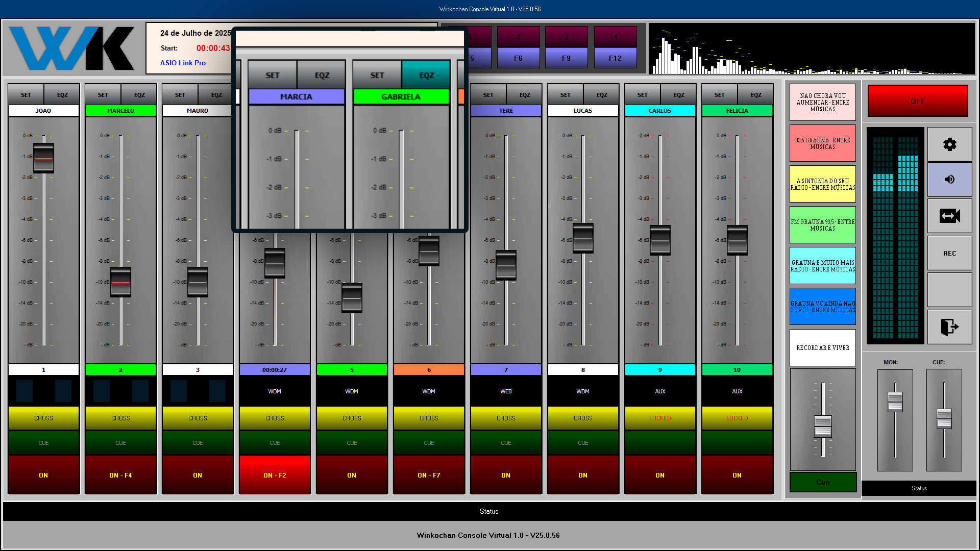980x551 pixels.
Task: Play the RECORDAR E VIVER jingle
Action: (x=822, y=347)
